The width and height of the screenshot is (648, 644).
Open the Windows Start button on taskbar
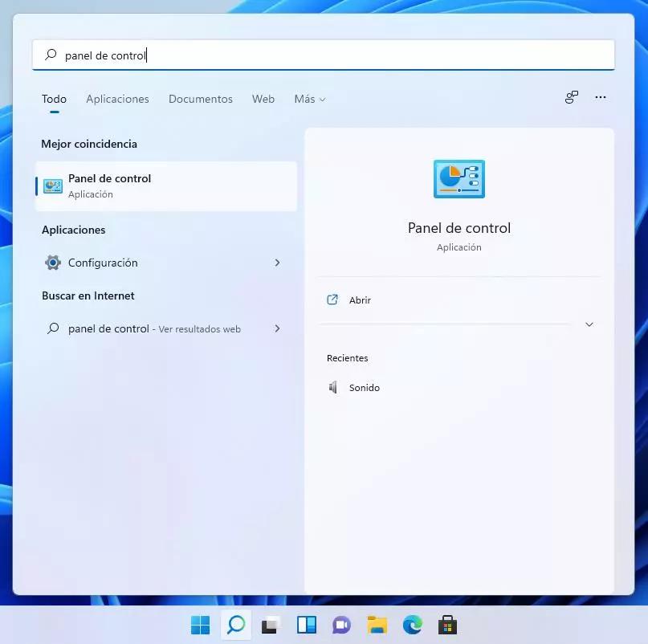point(201,625)
